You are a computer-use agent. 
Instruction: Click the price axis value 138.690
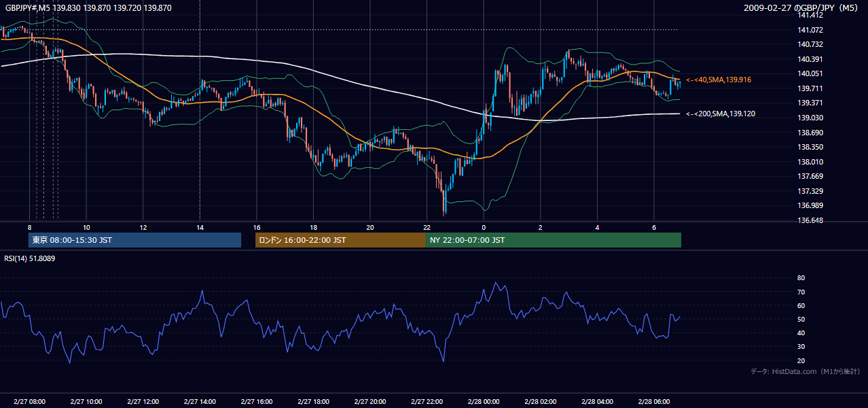[x=811, y=133]
